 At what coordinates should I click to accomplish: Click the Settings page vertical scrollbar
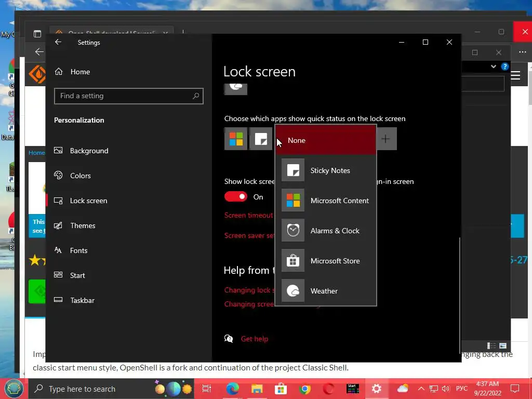pos(459,295)
